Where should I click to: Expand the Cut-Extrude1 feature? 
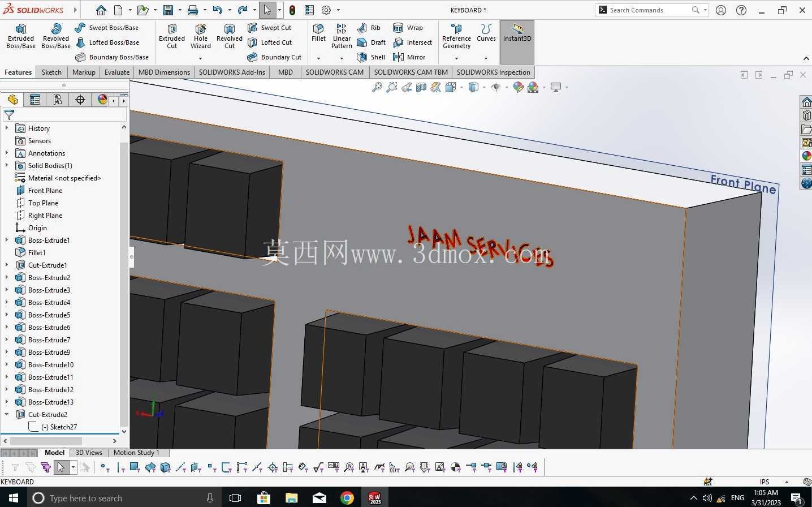coord(7,265)
